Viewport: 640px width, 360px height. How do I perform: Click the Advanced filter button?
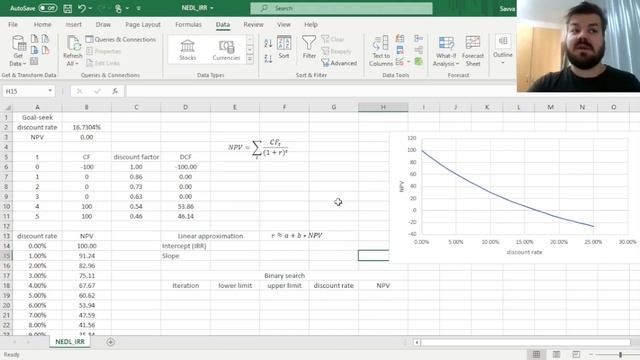339,63
